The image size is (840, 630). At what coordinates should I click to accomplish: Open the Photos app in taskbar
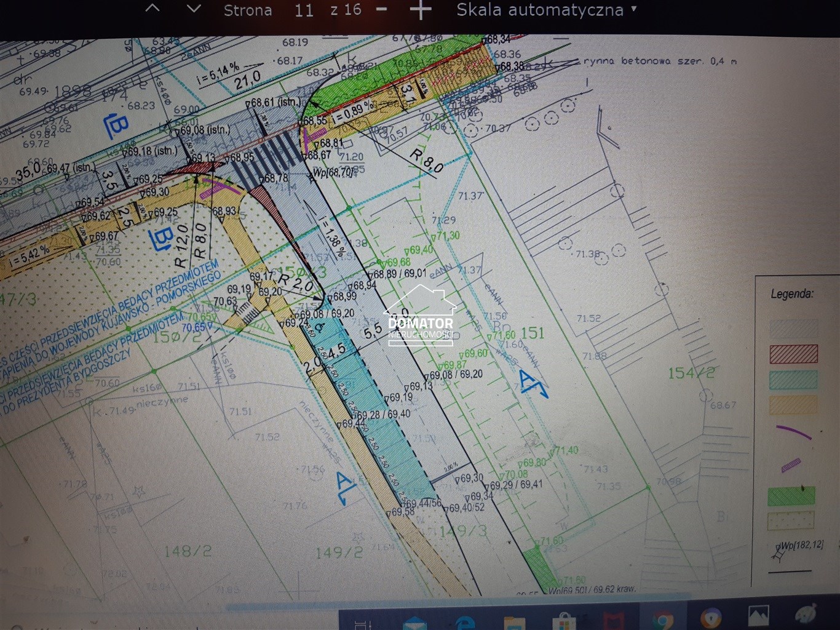point(758,617)
